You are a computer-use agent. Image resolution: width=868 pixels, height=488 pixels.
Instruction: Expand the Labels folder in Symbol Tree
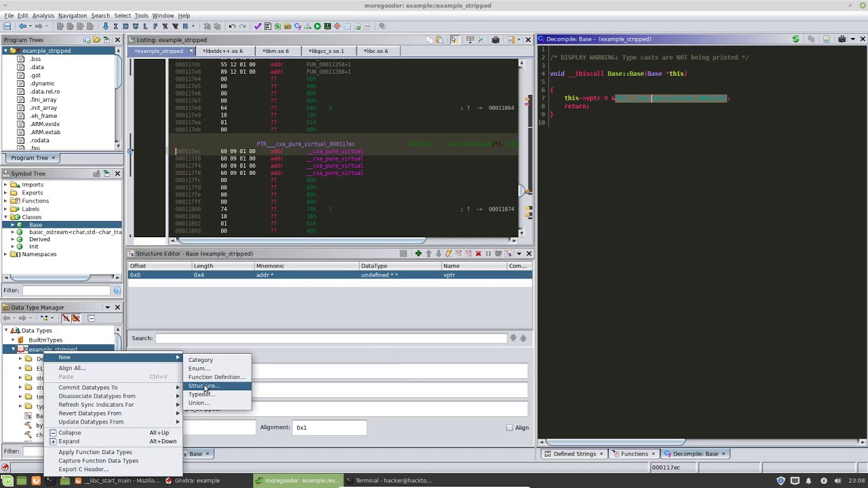[x=6, y=209]
